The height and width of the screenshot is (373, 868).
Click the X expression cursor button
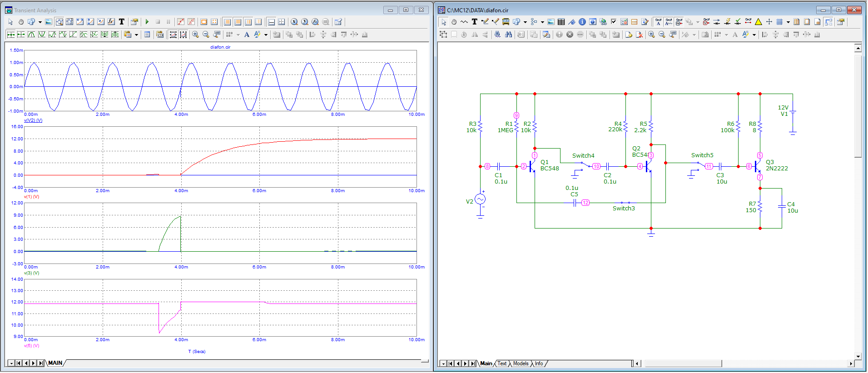294,22
